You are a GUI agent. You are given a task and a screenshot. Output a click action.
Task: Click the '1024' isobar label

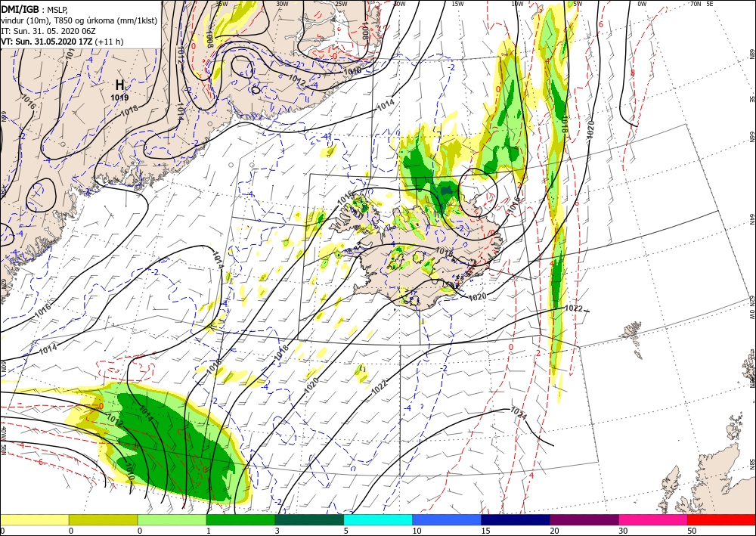tap(519, 413)
